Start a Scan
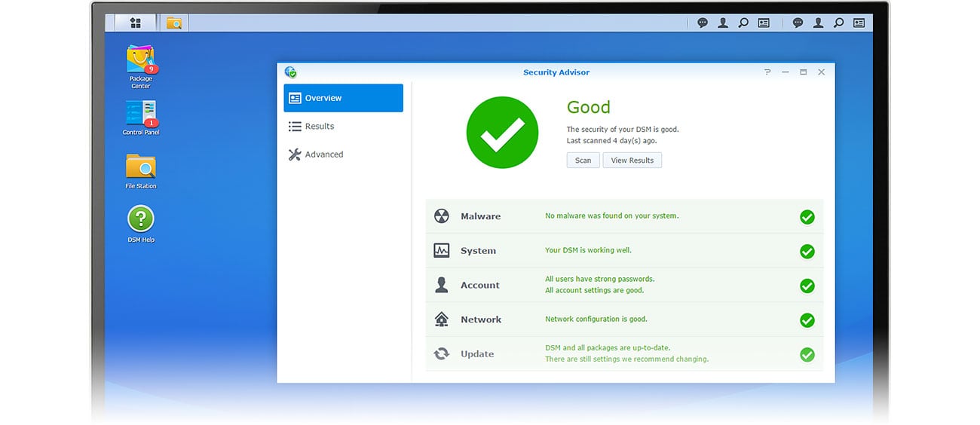980x425 pixels. (583, 161)
